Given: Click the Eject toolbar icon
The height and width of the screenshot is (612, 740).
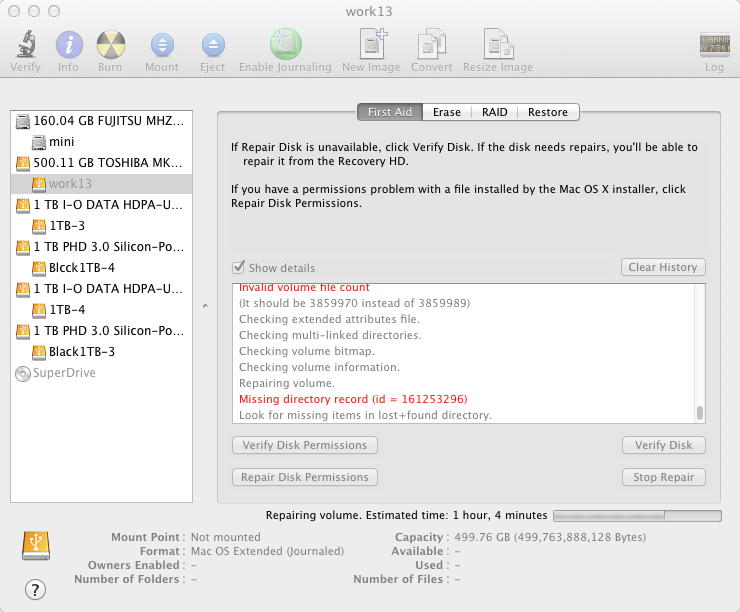Looking at the screenshot, I should click(x=213, y=45).
